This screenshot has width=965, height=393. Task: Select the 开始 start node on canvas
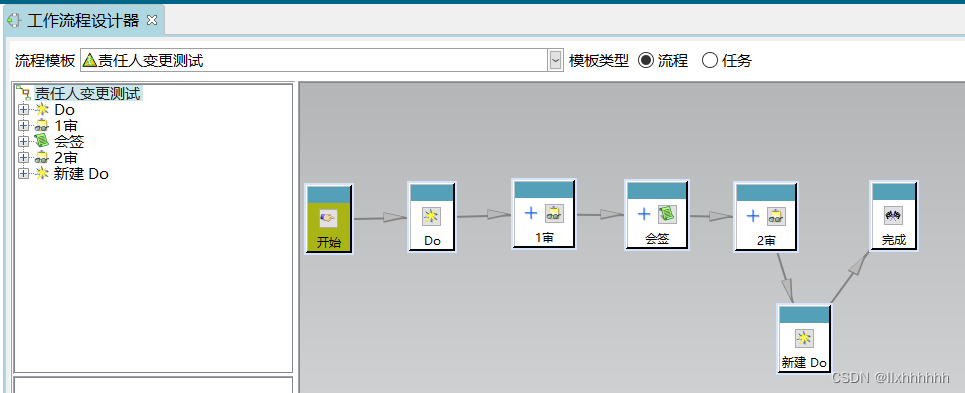(329, 219)
